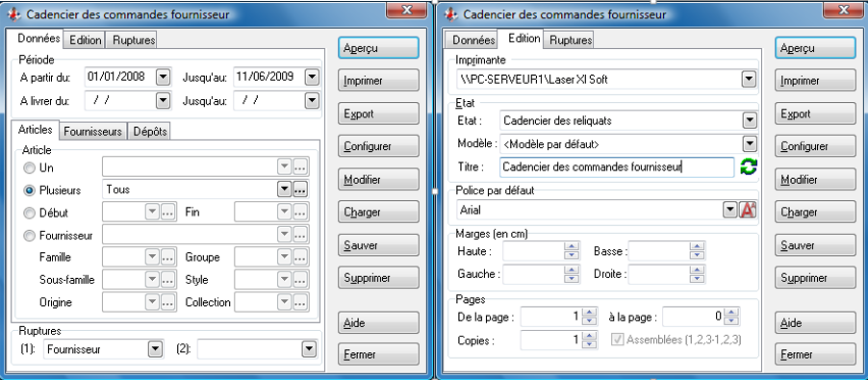Click the refresh title green arrows icon

coord(749,166)
